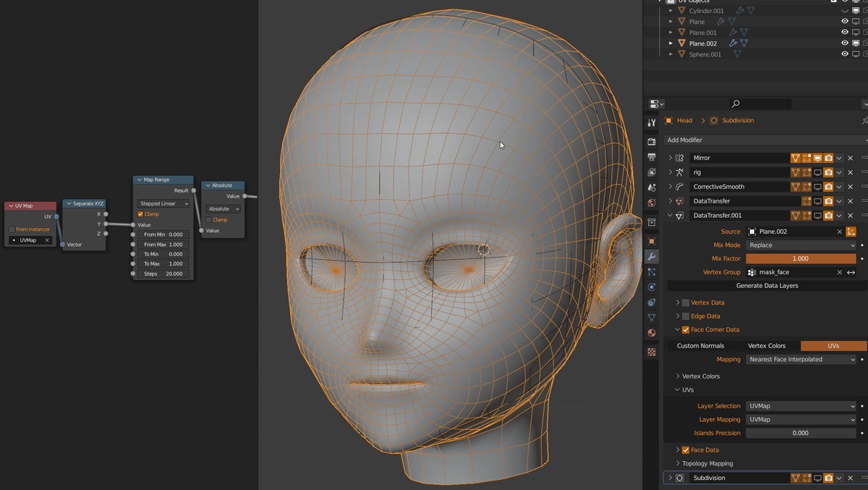Open the Add Modifier menu

765,140
